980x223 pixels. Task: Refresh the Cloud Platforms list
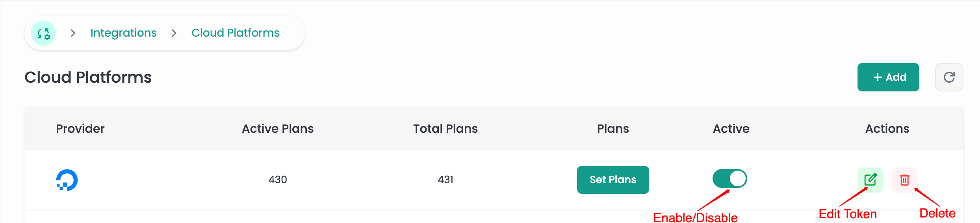point(949,77)
